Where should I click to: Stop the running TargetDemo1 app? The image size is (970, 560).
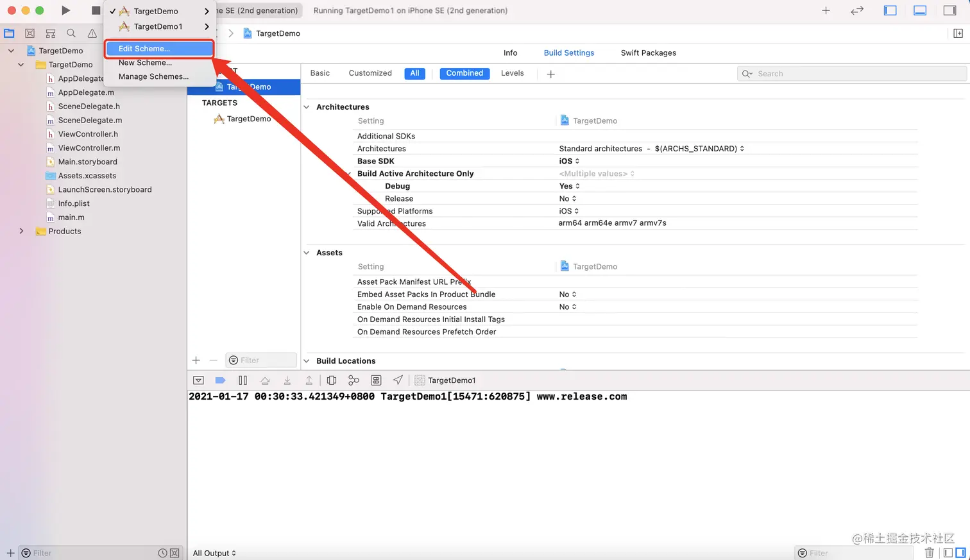pos(96,10)
